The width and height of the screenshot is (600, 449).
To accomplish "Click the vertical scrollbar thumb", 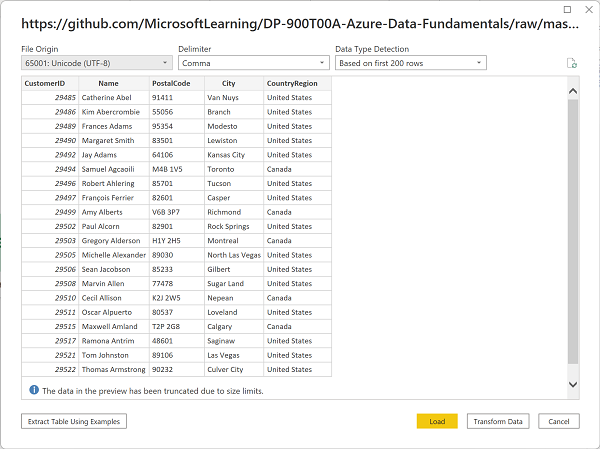I will [573, 232].
